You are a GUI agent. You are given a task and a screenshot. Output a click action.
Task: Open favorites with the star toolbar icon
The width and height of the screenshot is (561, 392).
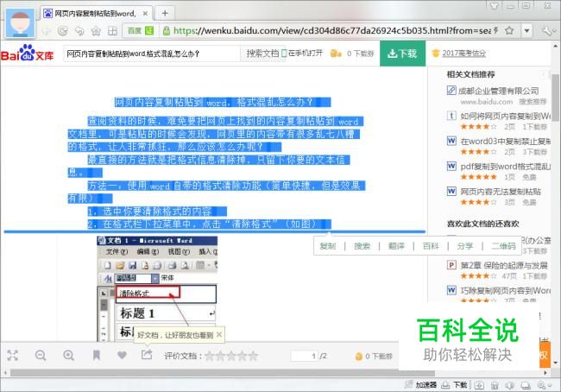(96, 31)
